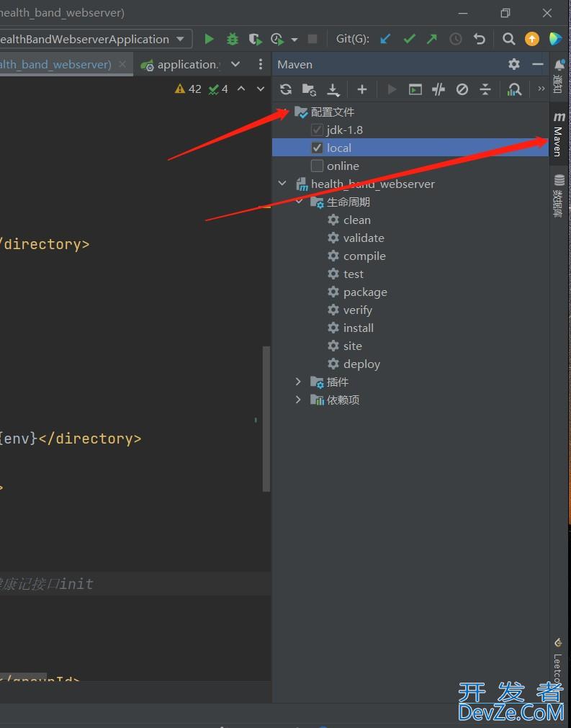Screen dimensions: 571x728
Task: Click Git commit checkmark icon
Action: pos(409,39)
